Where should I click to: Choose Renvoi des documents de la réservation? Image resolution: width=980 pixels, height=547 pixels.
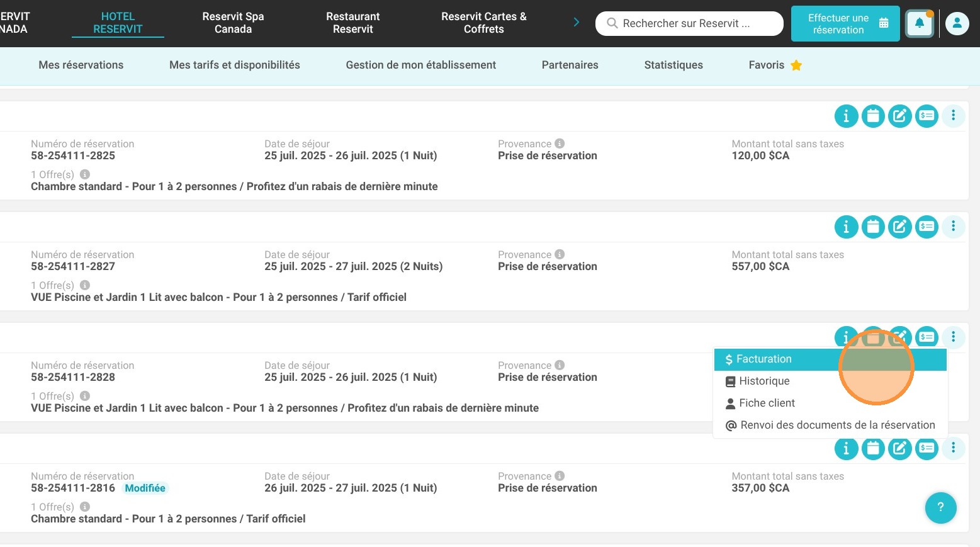click(x=830, y=426)
